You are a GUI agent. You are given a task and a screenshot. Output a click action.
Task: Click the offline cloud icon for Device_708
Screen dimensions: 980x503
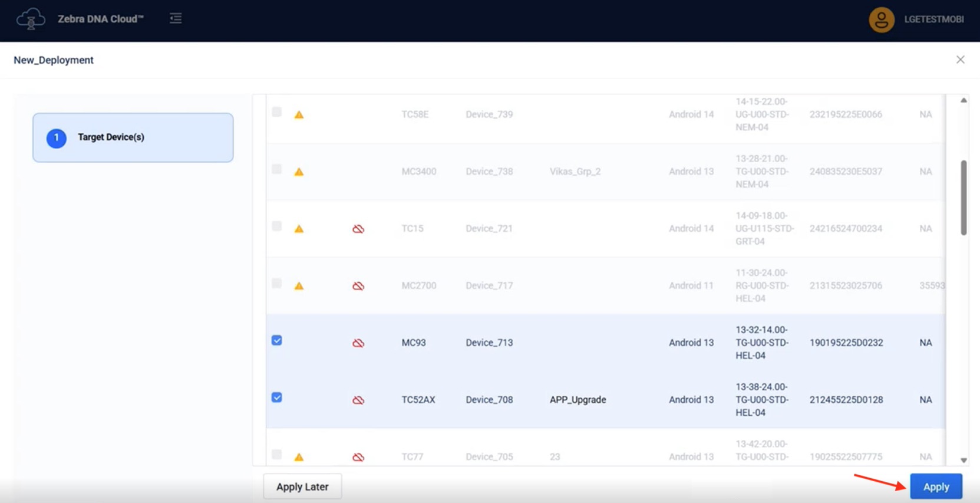(x=358, y=400)
